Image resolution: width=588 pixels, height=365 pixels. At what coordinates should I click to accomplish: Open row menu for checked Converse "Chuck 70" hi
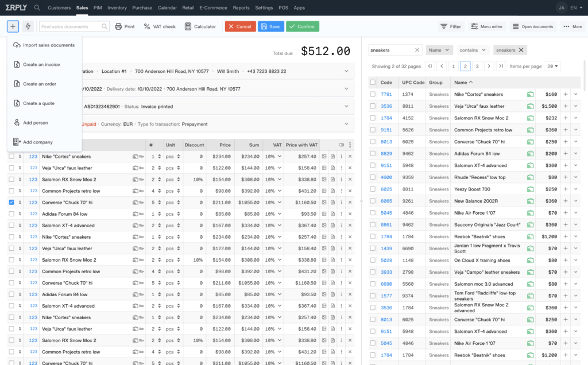[341, 202]
